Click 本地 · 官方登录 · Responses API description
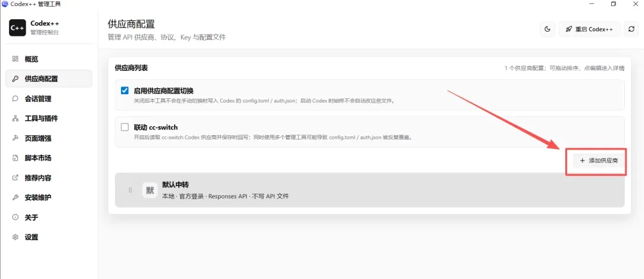This screenshot has height=279, width=644. tap(225, 196)
